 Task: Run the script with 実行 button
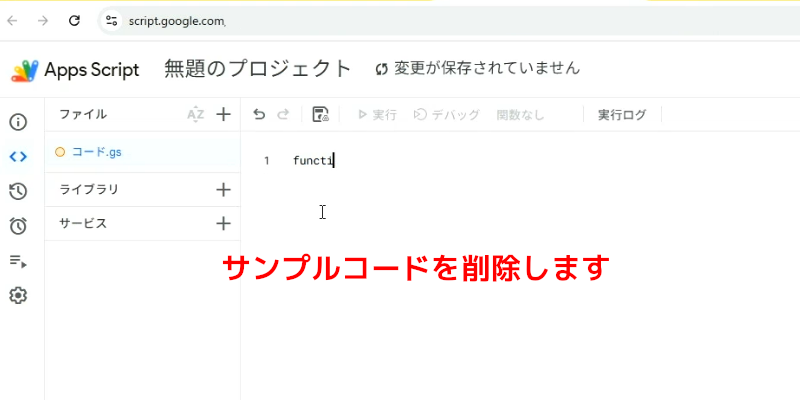click(x=378, y=115)
